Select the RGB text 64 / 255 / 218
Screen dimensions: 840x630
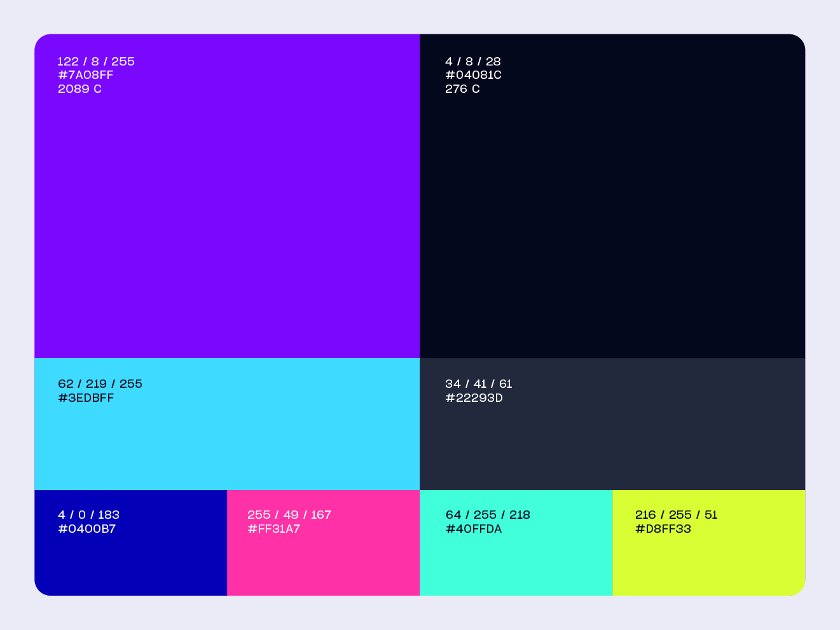click(x=488, y=515)
